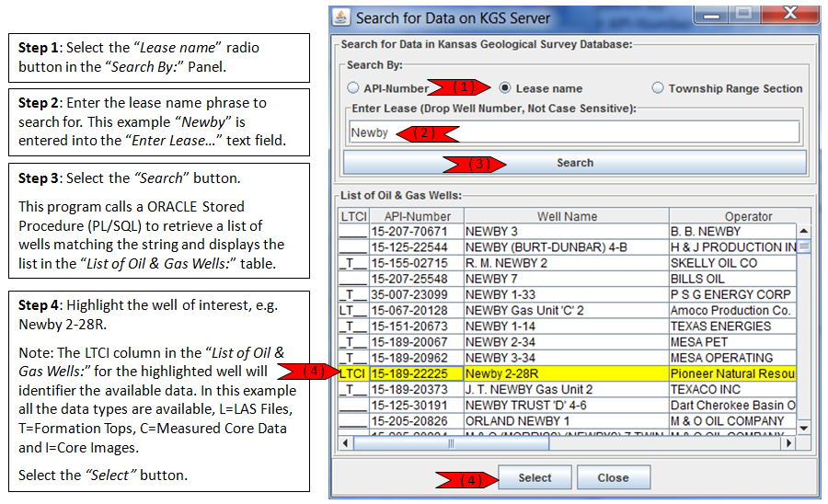828x504 pixels.
Task: Click the API-Number column header
Action: click(x=417, y=216)
